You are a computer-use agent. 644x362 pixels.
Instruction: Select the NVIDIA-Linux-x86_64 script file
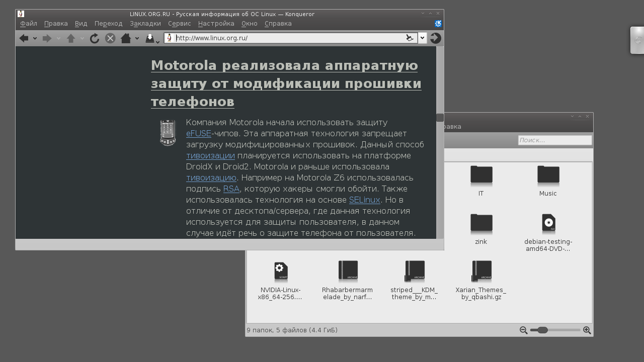(x=281, y=281)
